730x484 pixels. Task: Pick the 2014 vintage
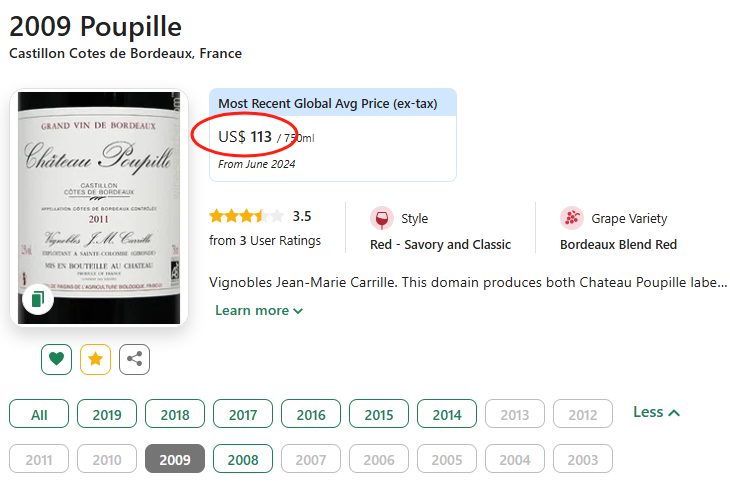click(x=447, y=414)
